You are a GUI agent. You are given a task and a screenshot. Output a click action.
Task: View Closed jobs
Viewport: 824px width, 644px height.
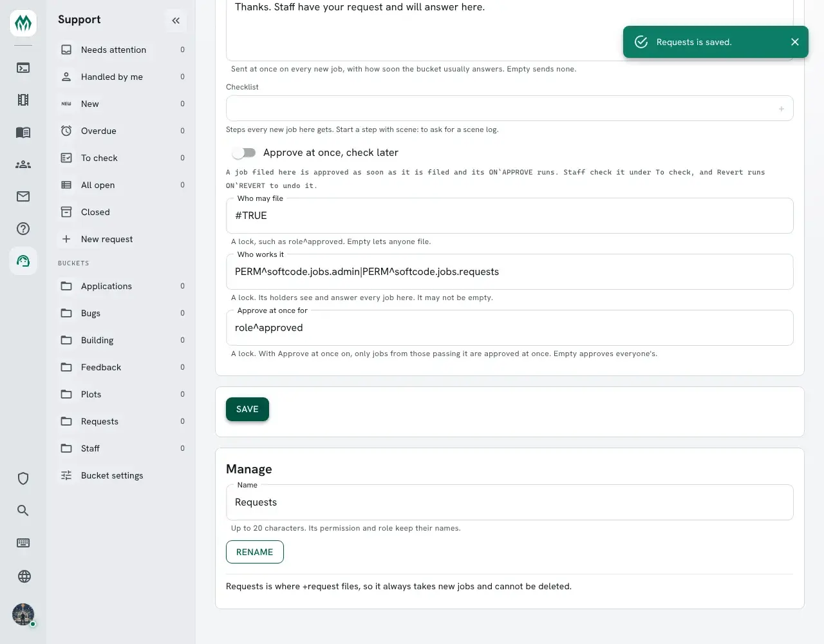pyautogui.click(x=122, y=212)
